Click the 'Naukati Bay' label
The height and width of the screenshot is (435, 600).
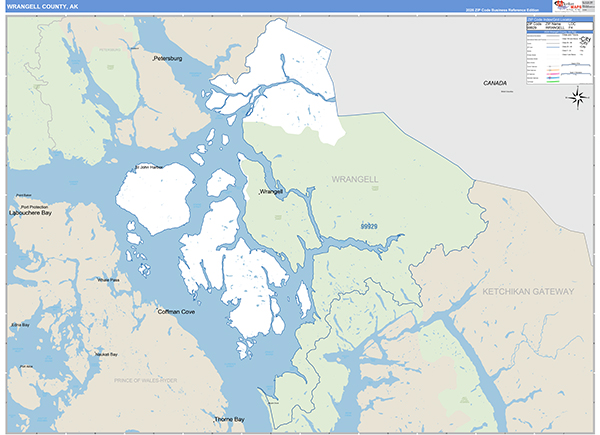106,355
